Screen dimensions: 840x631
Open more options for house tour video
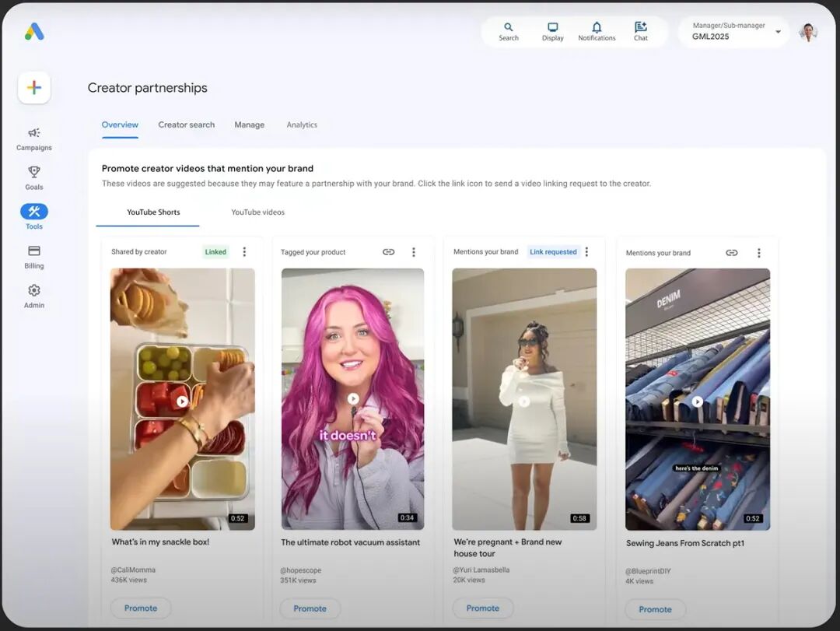point(586,252)
